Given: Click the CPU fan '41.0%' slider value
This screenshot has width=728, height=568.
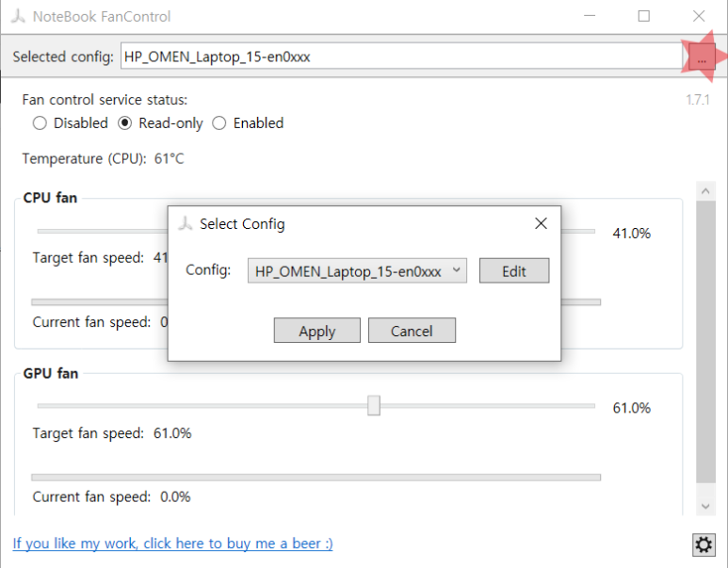Looking at the screenshot, I should point(631,234).
